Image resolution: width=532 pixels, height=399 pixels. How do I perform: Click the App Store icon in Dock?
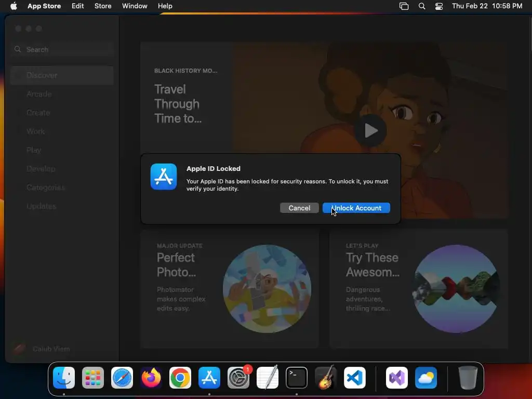(209, 378)
